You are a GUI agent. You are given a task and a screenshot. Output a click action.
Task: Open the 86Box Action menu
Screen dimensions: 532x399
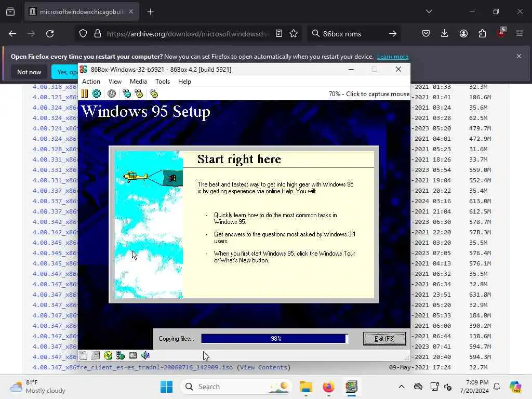[x=91, y=82]
